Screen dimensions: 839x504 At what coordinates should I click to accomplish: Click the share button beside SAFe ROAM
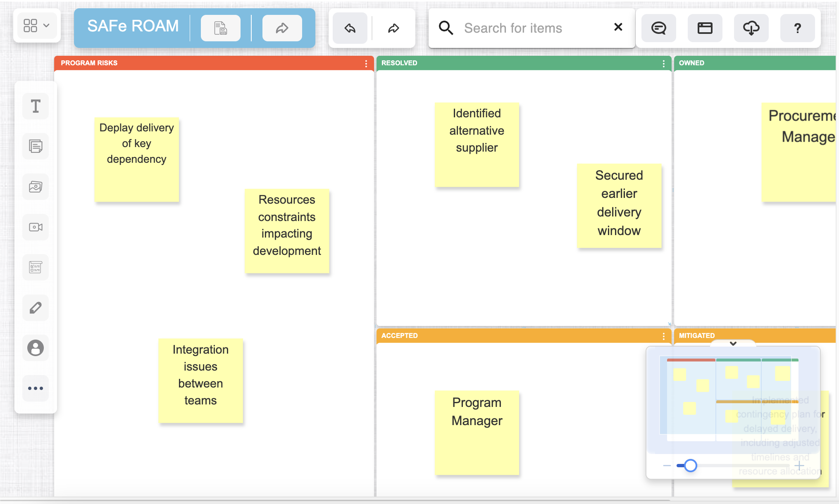[x=282, y=28]
